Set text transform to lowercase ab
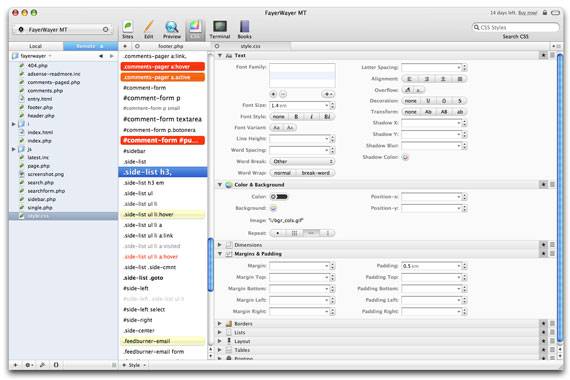 pos(460,112)
